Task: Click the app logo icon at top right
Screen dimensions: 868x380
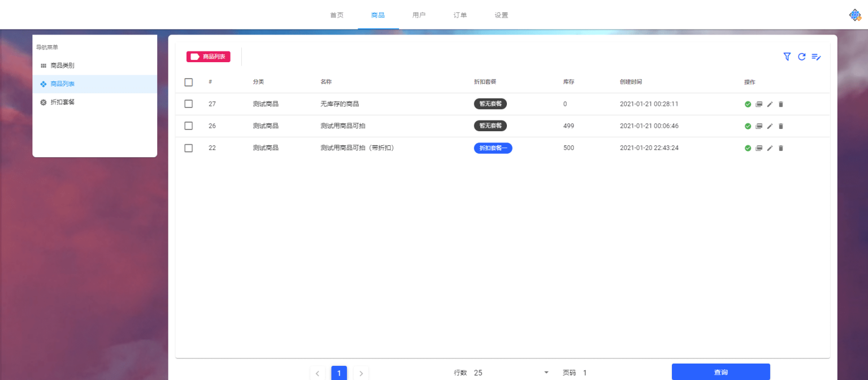Action: 856,15
